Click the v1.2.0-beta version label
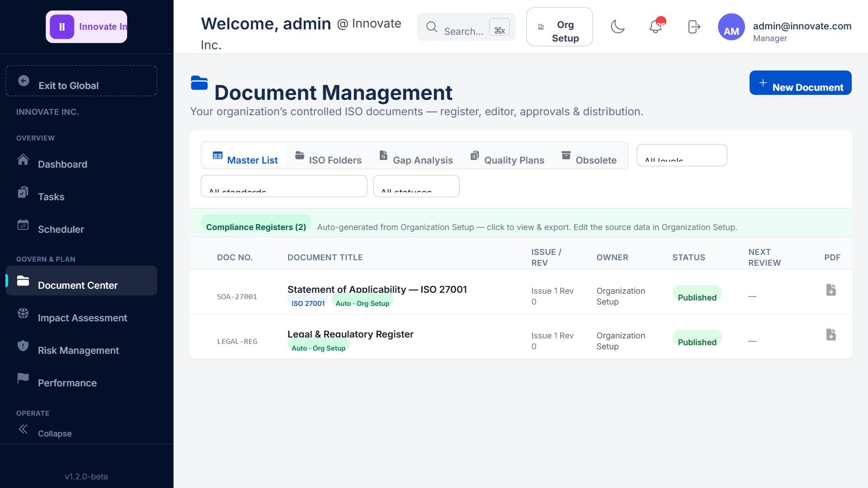This screenshot has height=488, width=868. [x=86, y=477]
